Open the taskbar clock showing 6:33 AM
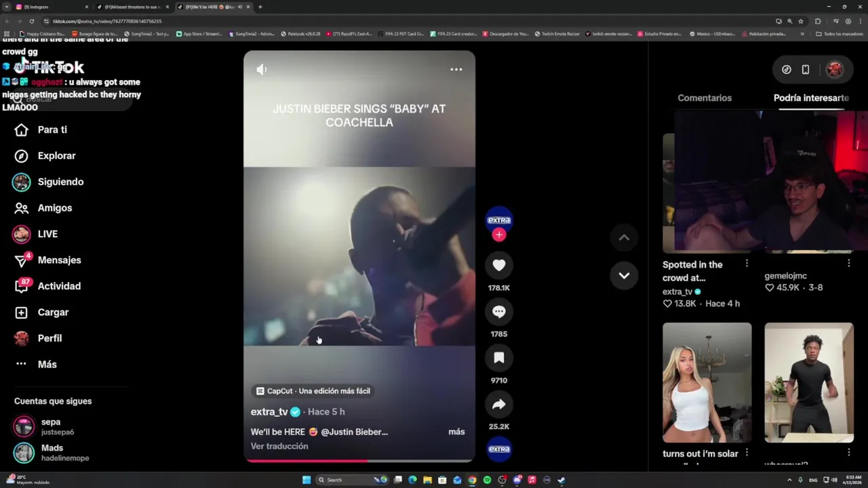868x488 pixels. tap(854, 480)
